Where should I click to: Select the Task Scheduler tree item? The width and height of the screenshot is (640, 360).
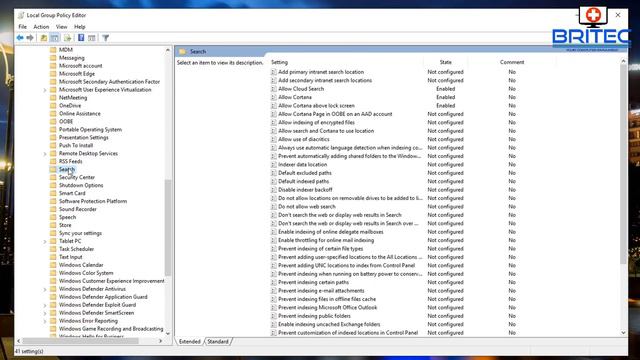point(76,249)
